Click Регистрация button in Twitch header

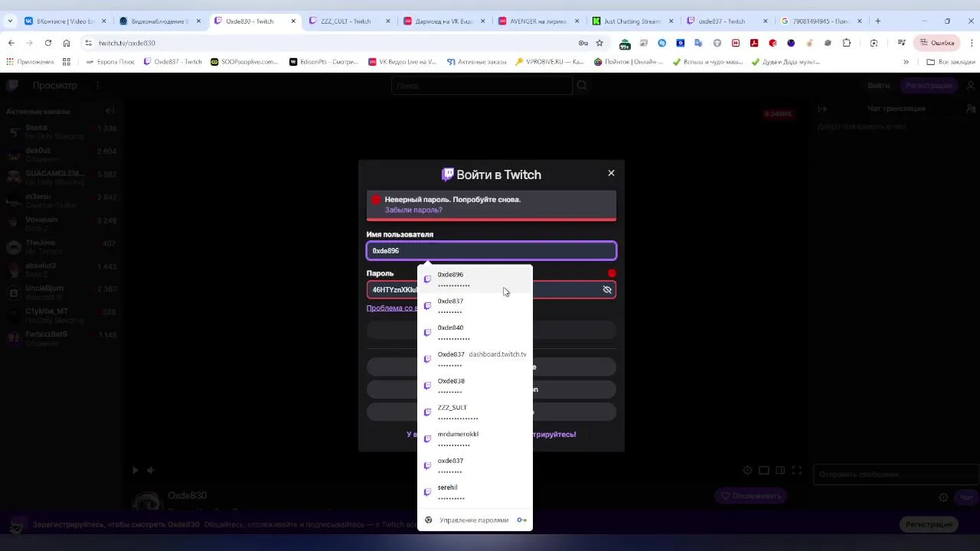(929, 86)
